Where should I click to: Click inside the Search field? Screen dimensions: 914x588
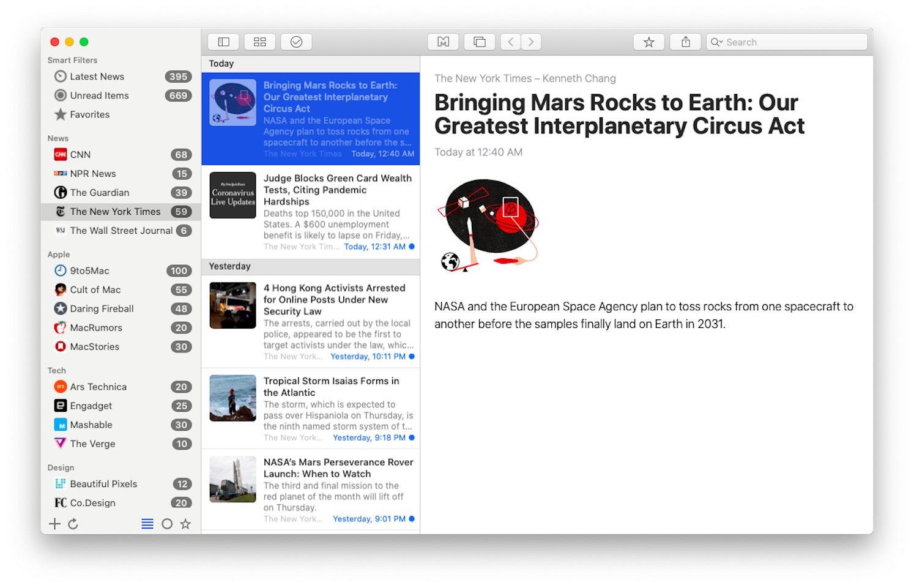(786, 42)
